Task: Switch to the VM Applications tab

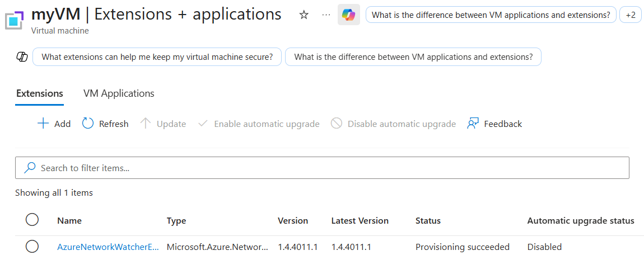Action: point(119,93)
